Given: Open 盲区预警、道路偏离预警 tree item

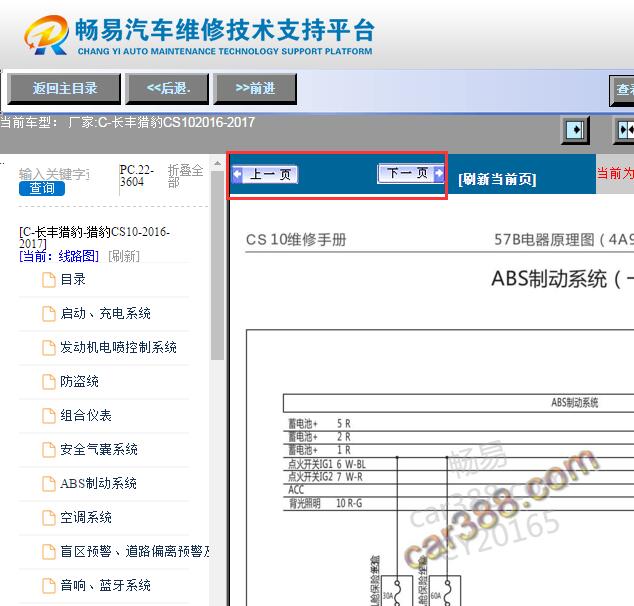Looking at the screenshot, I should (x=135, y=551).
